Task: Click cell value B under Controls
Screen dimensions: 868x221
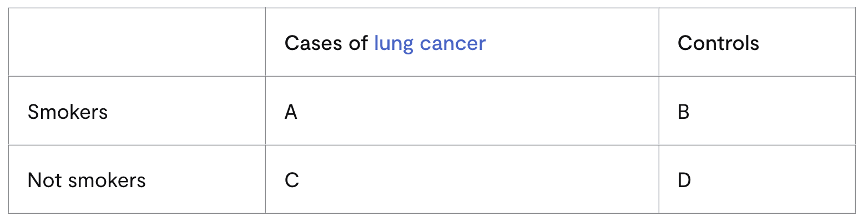Action: pyautogui.click(x=683, y=112)
